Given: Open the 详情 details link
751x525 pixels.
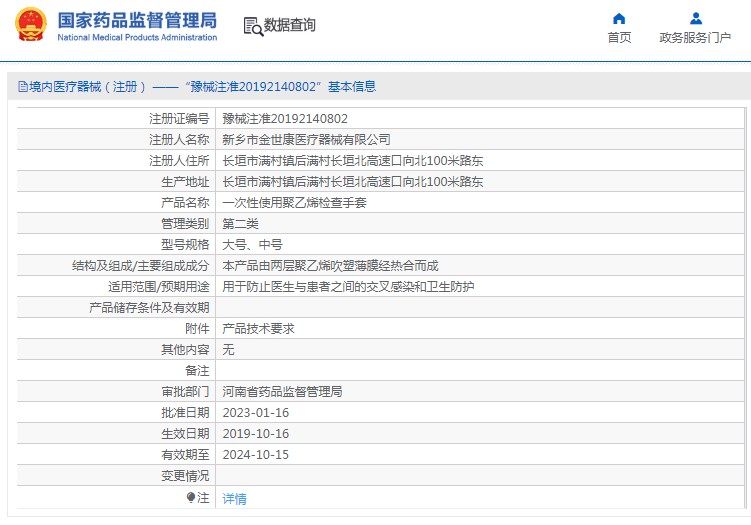Looking at the screenshot, I should coord(235,499).
